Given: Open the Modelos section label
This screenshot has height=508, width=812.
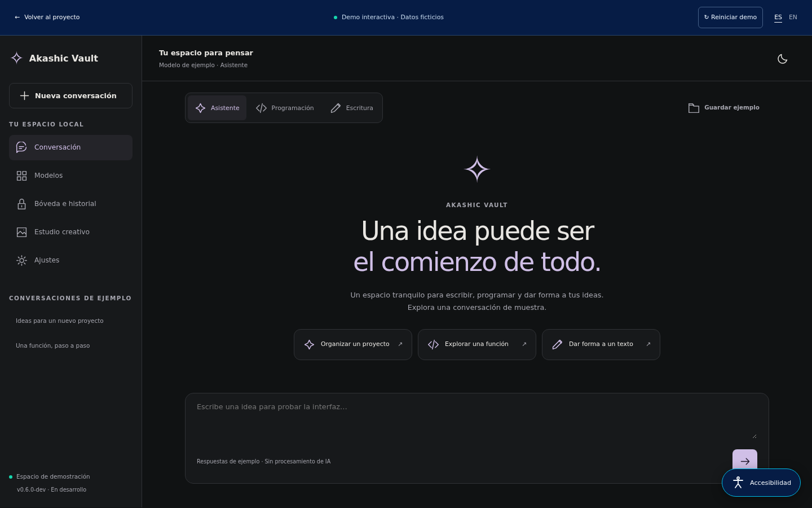Looking at the screenshot, I should pyautogui.click(x=48, y=176).
